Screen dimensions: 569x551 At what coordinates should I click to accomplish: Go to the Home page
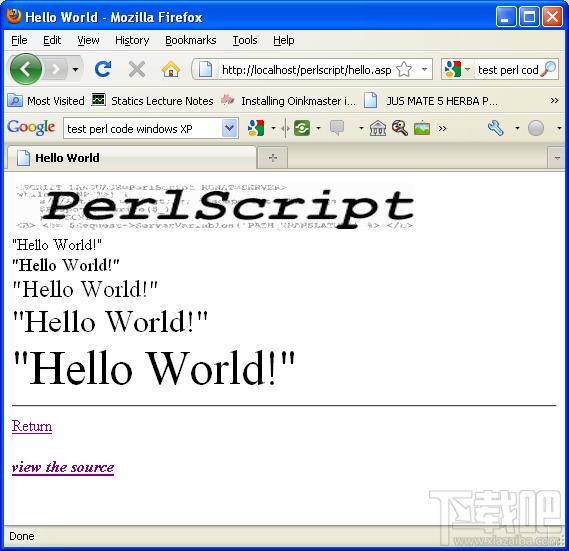coord(171,69)
